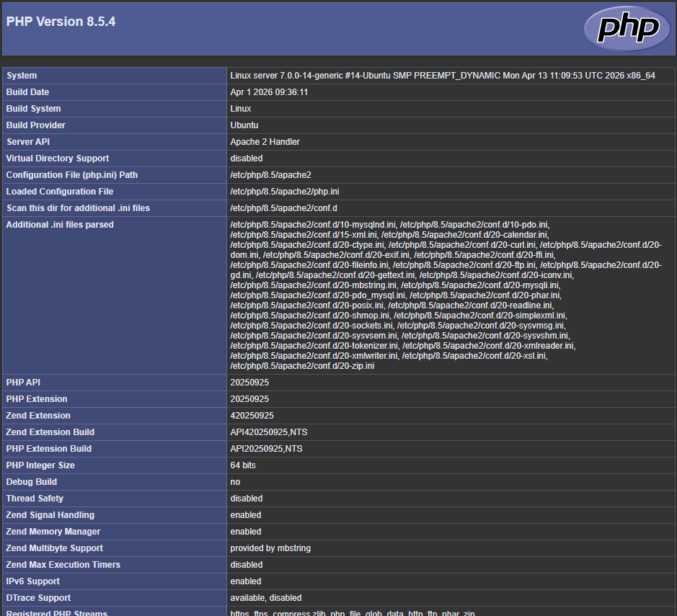
Task: Click the PHP Extension Build label
Action: (x=49, y=449)
